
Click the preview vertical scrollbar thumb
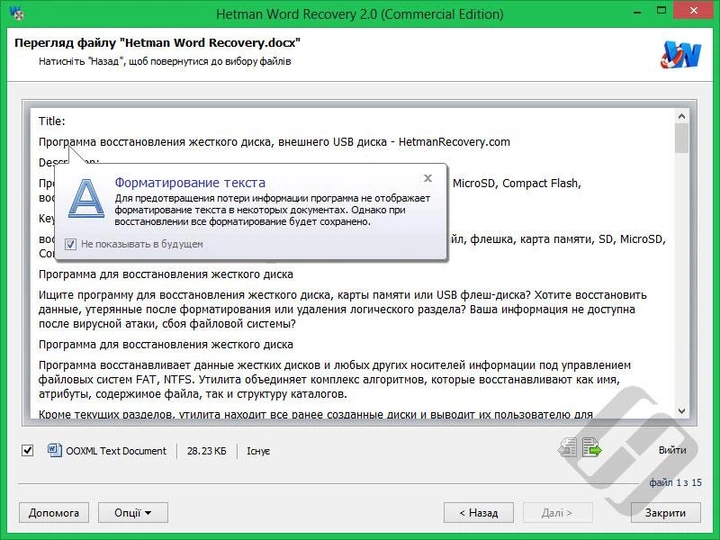(681, 138)
